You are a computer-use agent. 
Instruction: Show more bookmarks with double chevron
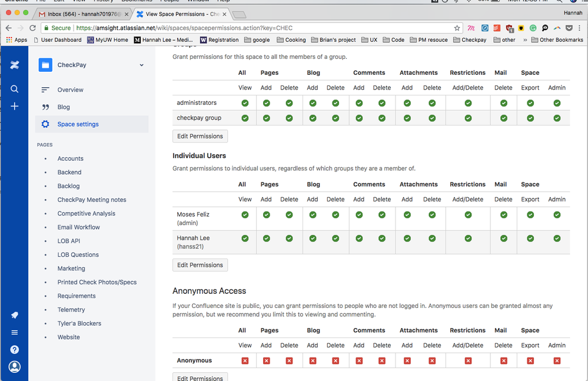pos(525,40)
